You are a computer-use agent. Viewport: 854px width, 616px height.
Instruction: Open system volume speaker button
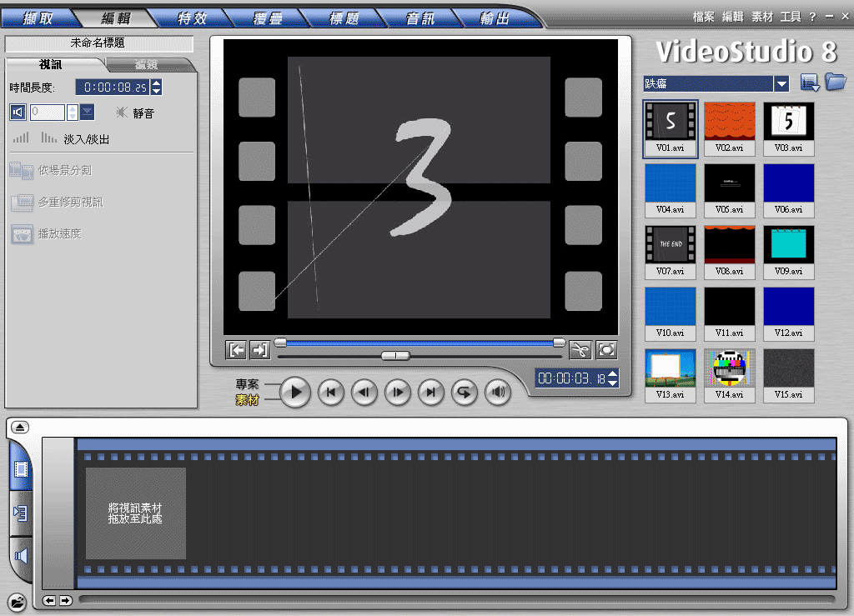(x=498, y=392)
